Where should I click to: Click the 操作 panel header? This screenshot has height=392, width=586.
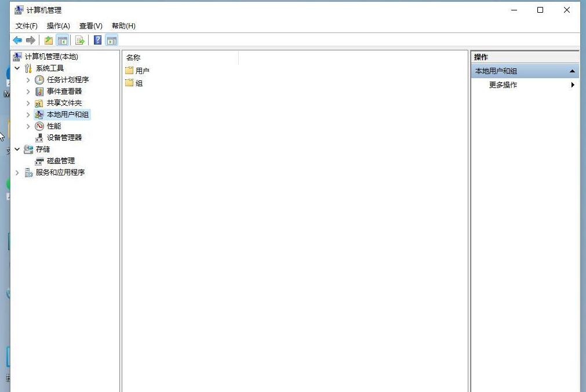(481, 56)
